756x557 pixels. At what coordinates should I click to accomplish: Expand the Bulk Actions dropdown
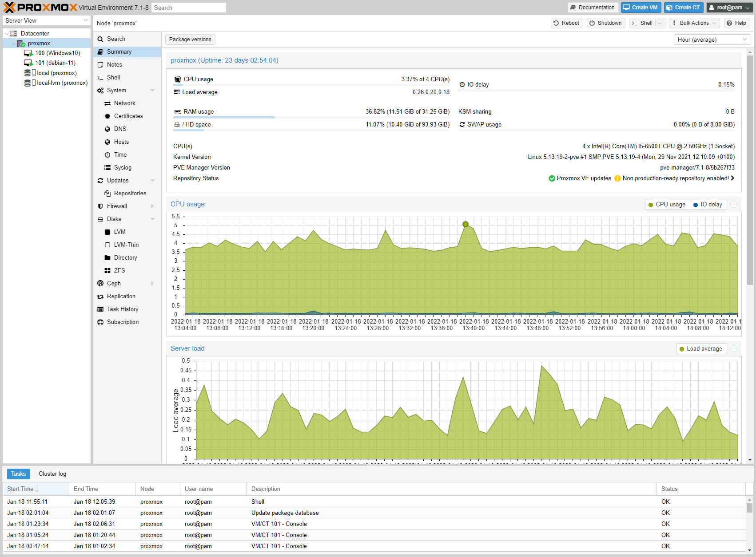point(694,23)
